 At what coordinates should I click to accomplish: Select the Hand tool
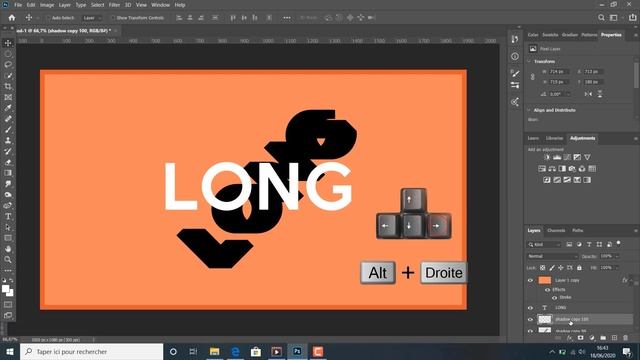[8, 249]
